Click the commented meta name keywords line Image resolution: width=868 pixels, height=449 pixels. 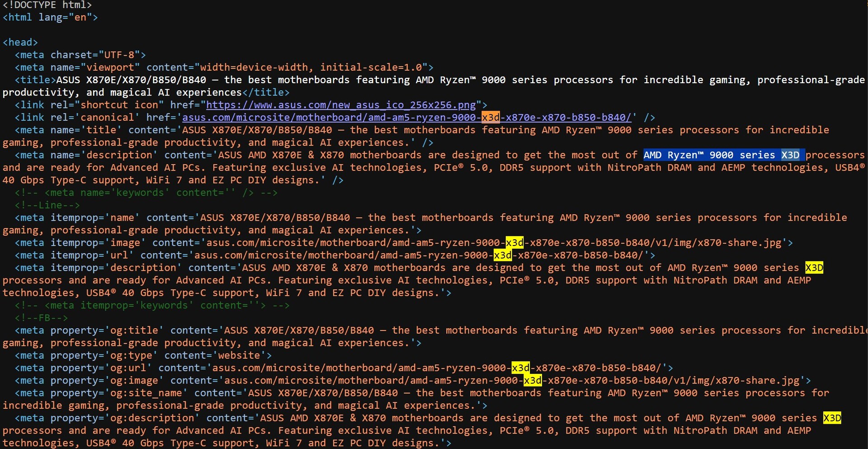coord(146,193)
